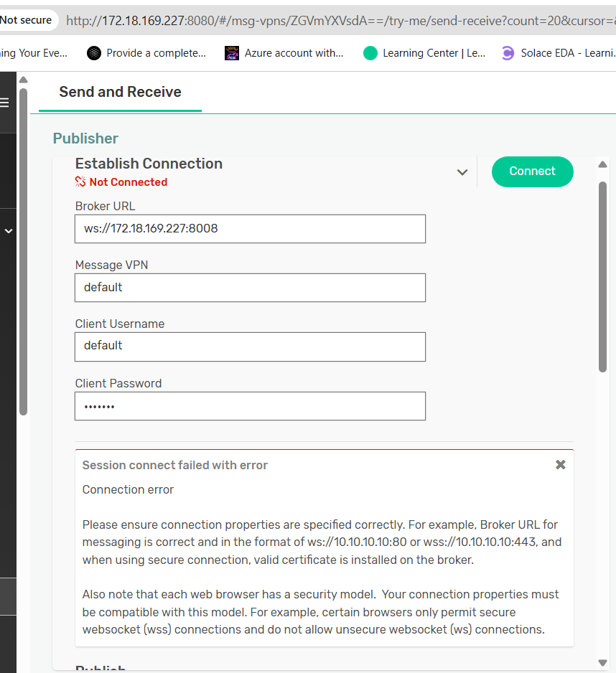Screen dimensions: 616x673
Task: Click the page scroll-up arrow near sidebar
Action: click(x=23, y=80)
